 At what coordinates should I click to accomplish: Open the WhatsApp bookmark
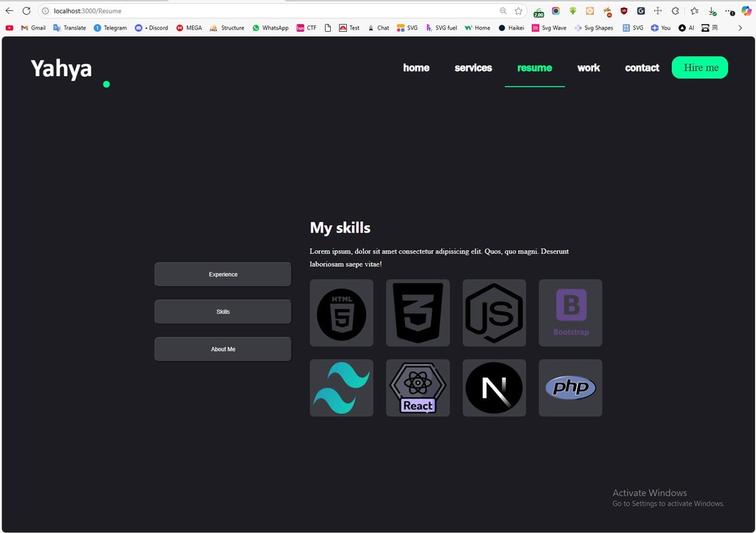pos(270,28)
